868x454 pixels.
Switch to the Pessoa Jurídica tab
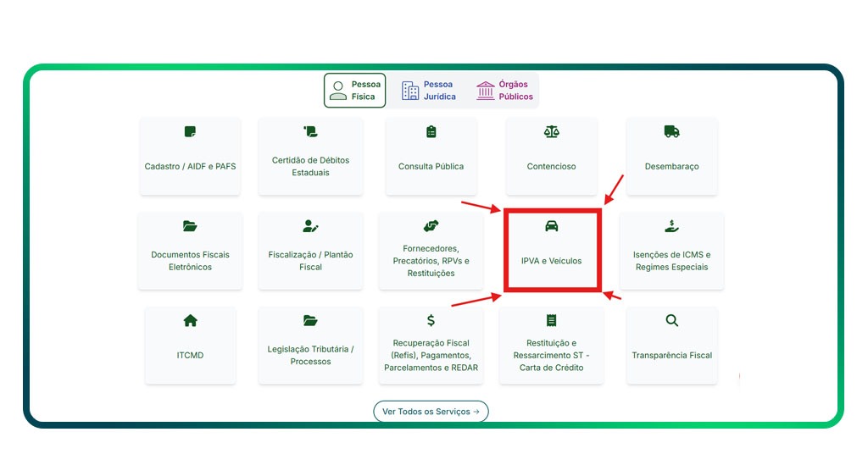click(429, 91)
